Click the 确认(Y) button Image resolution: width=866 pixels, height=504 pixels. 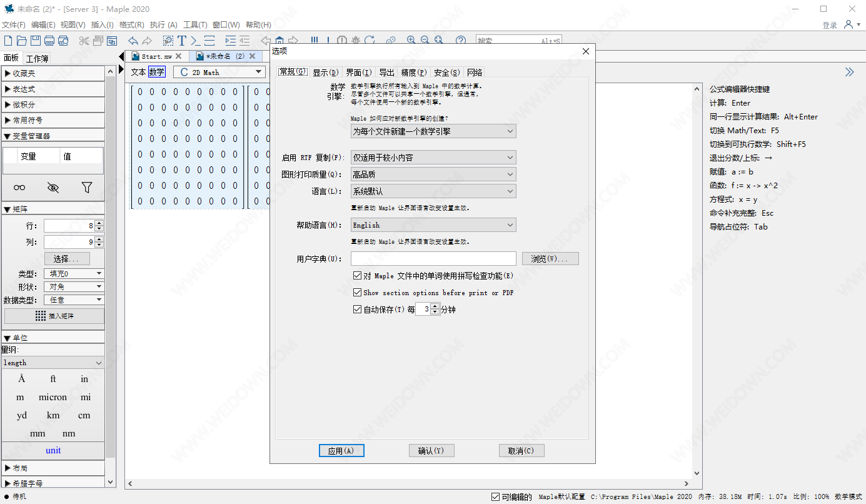[431, 451]
